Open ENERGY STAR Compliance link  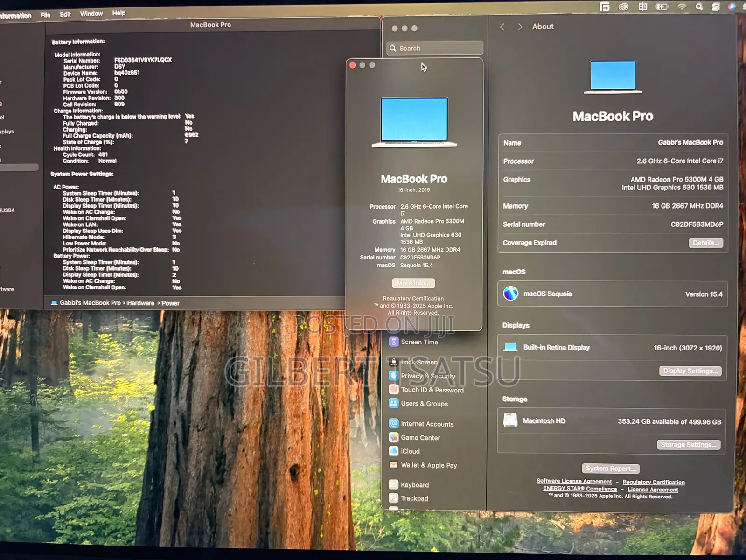580,489
